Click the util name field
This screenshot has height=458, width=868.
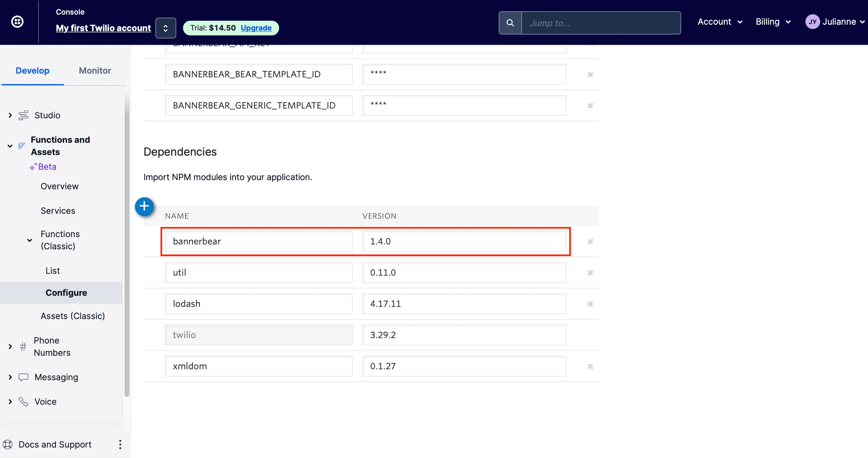259,272
